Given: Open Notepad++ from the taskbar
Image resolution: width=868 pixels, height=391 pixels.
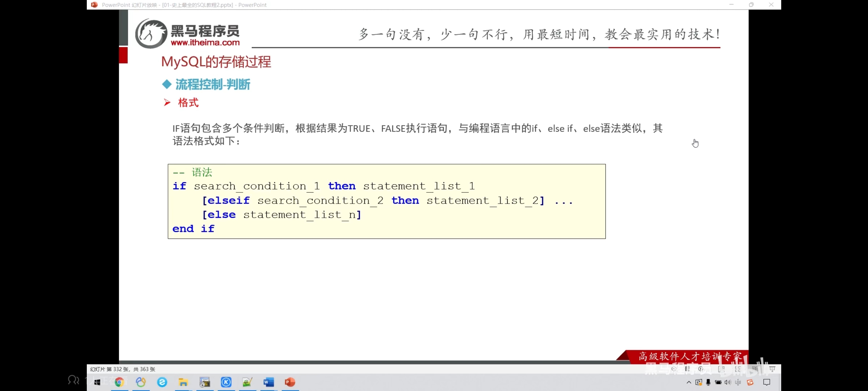Looking at the screenshot, I should pos(247,382).
